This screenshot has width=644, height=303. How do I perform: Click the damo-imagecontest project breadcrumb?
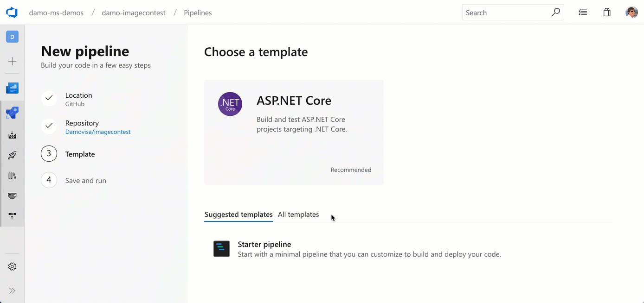[134, 13]
